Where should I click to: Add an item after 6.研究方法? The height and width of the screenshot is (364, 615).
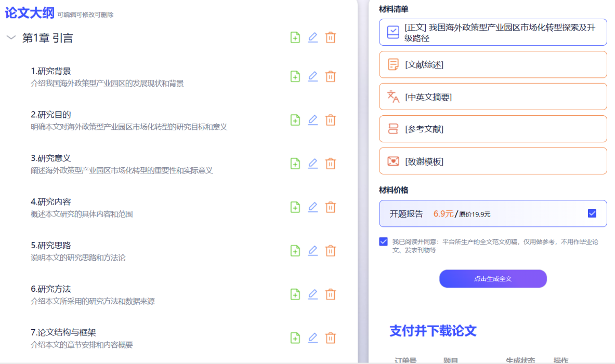click(295, 294)
